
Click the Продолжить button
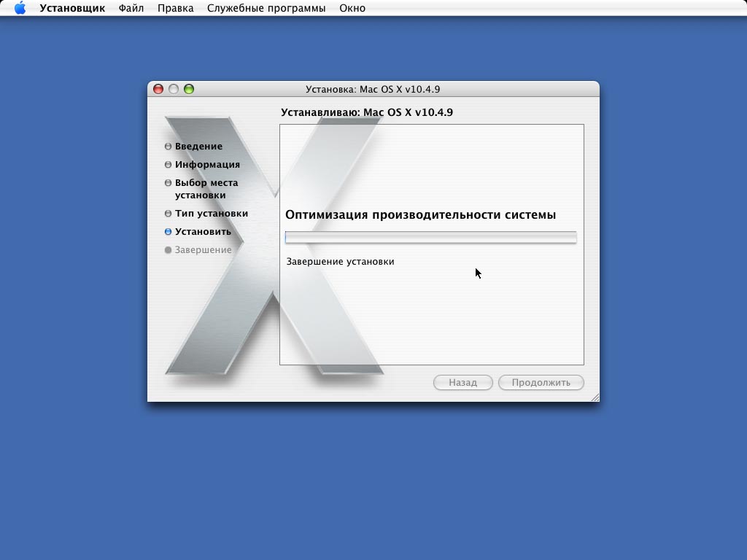(541, 382)
